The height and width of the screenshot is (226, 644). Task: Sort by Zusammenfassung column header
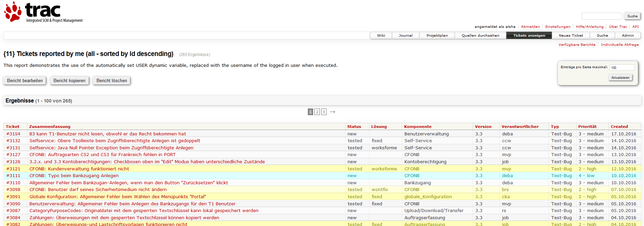point(50,127)
